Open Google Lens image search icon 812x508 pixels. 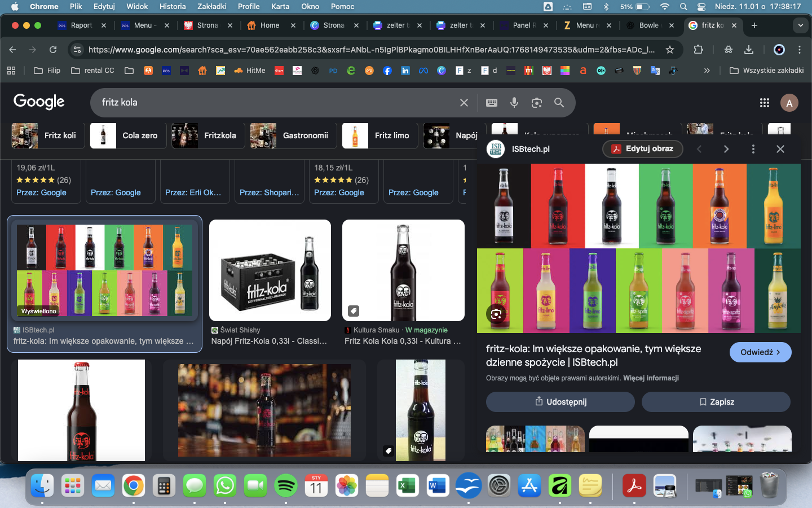[536, 102]
